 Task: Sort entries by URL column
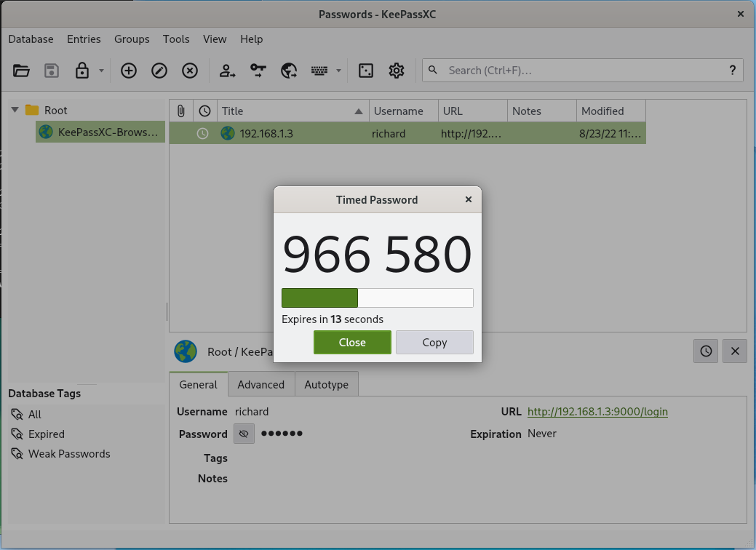click(472, 111)
